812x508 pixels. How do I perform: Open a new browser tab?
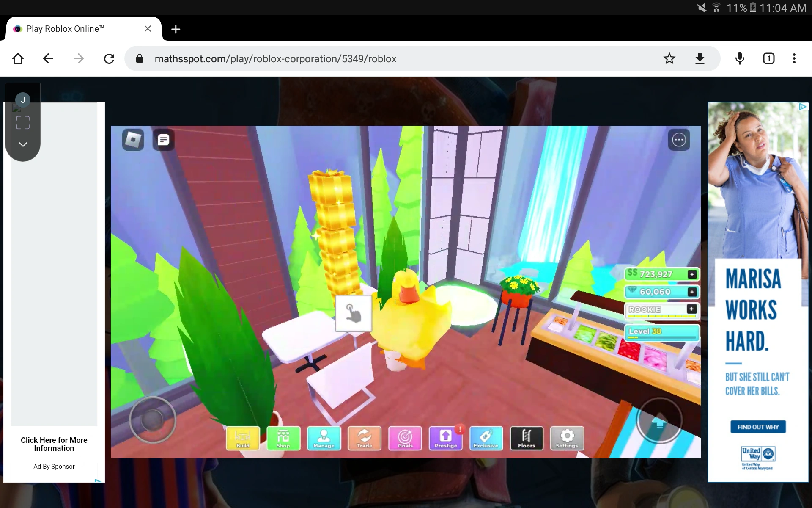pyautogui.click(x=176, y=29)
